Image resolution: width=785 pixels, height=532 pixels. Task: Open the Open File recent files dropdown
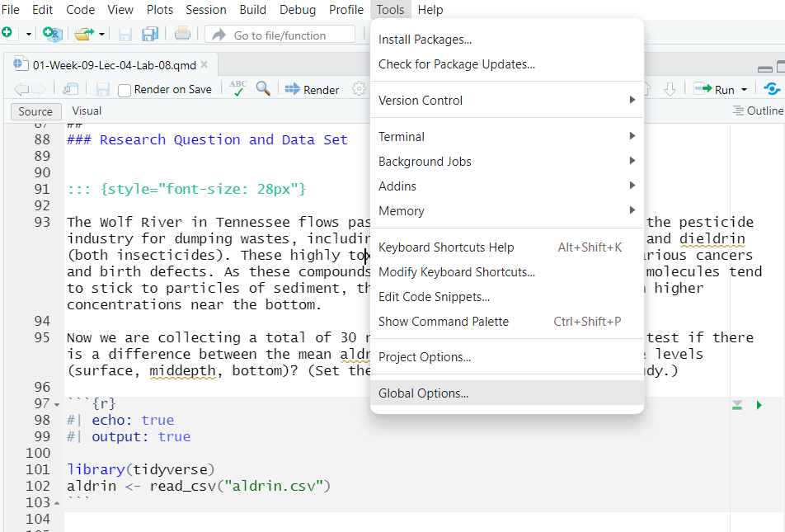(x=102, y=35)
